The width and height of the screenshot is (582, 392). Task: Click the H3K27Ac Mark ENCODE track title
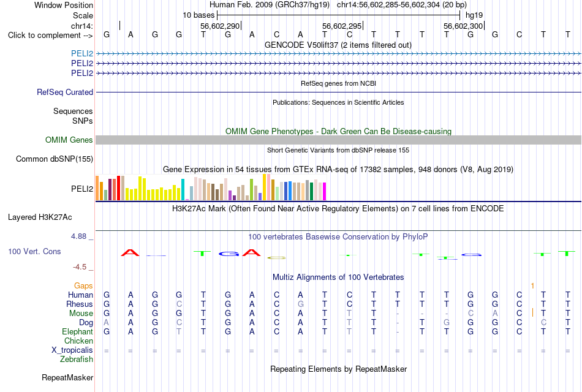pos(338,209)
